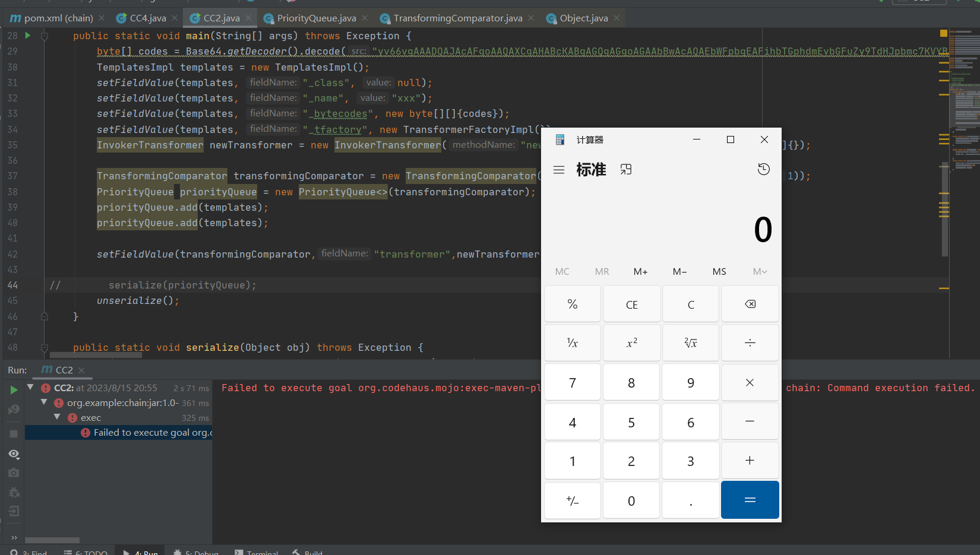The width and height of the screenshot is (980, 555).
Task: Click the square root key
Action: (691, 342)
